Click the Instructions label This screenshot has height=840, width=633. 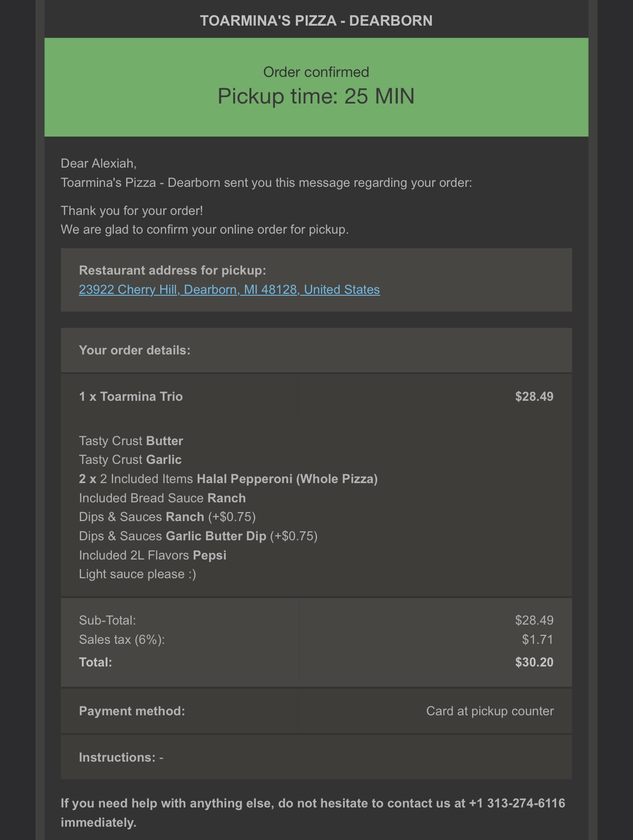point(117,758)
